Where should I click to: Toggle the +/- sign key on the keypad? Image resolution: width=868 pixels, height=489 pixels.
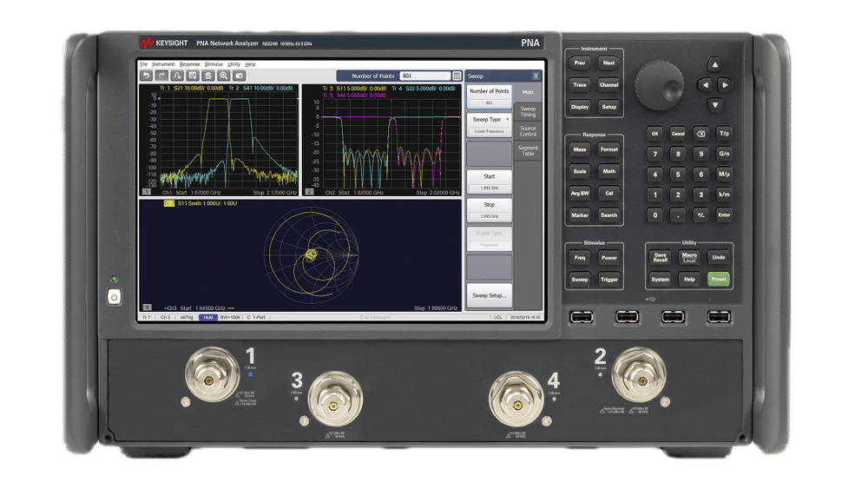(700, 215)
